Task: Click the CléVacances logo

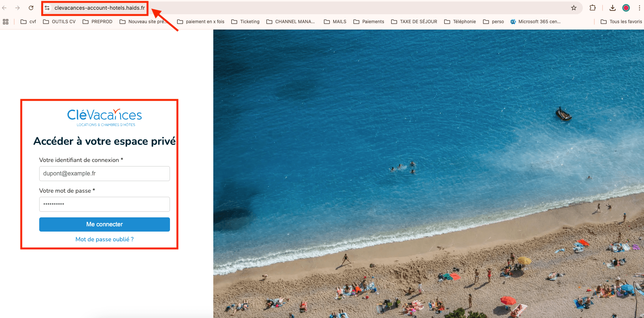Action: point(105,117)
